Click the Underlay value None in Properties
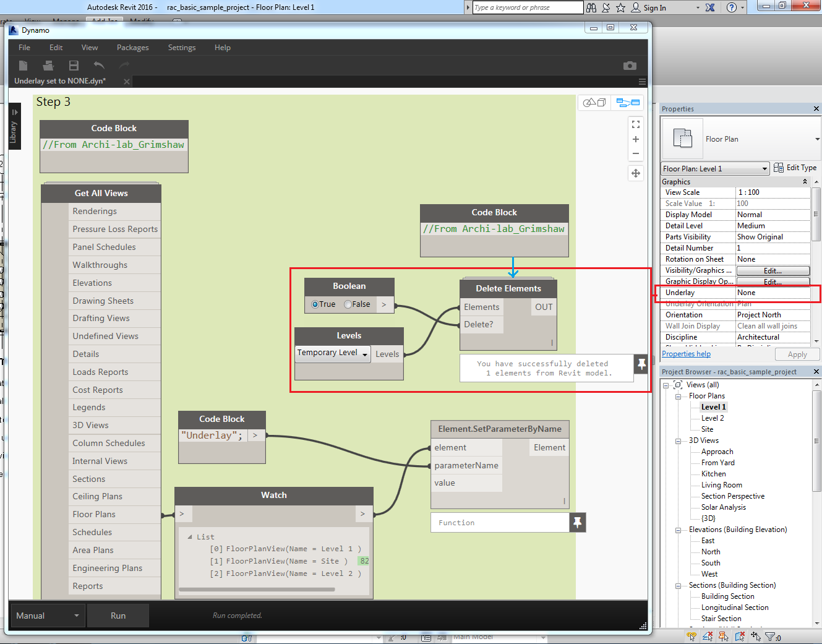The height and width of the screenshot is (644, 822). (773, 293)
